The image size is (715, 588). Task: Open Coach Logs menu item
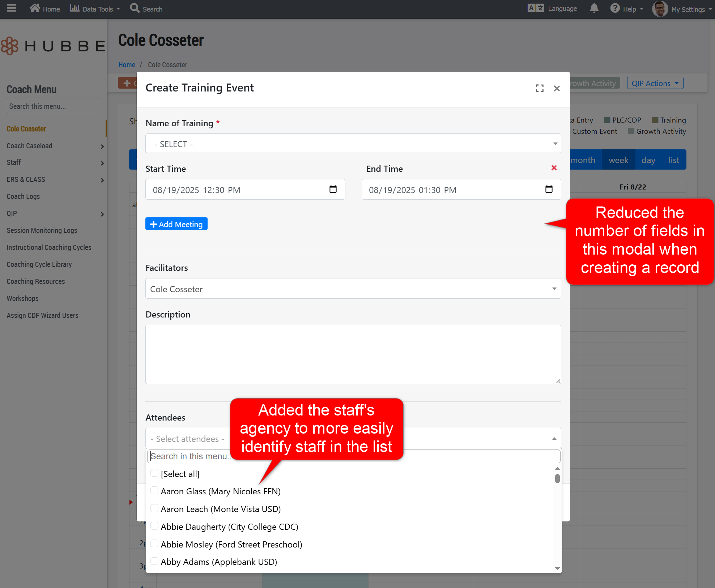[23, 196]
